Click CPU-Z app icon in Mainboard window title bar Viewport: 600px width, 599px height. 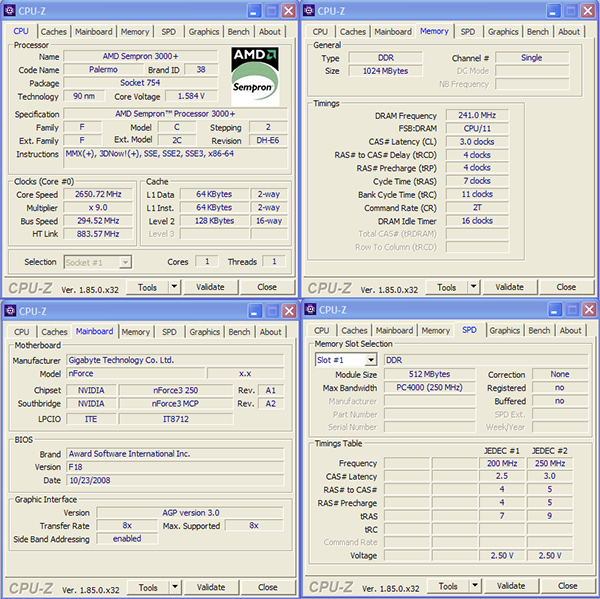pos(10,311)
